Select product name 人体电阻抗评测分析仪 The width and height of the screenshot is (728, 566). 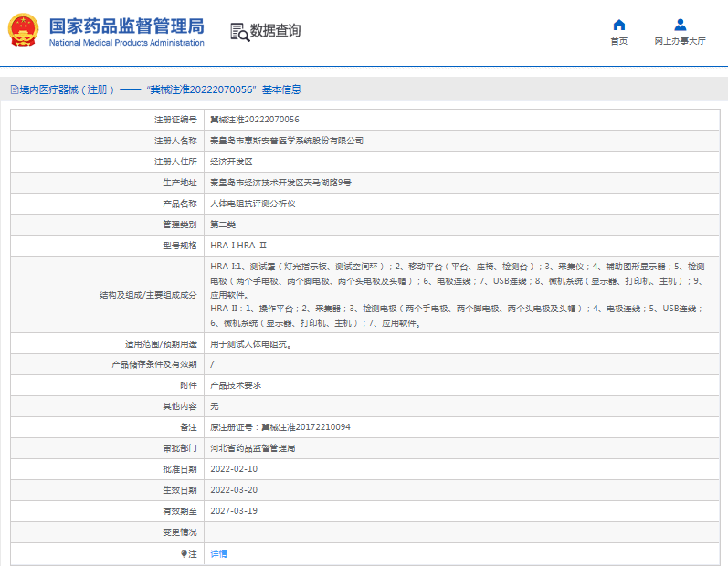[253, 204]
